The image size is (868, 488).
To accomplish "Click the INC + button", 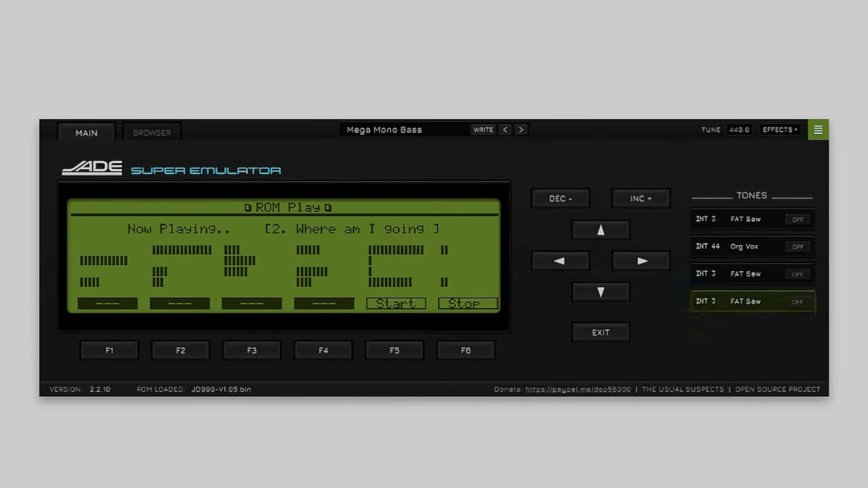I will [x=641, y=198].
